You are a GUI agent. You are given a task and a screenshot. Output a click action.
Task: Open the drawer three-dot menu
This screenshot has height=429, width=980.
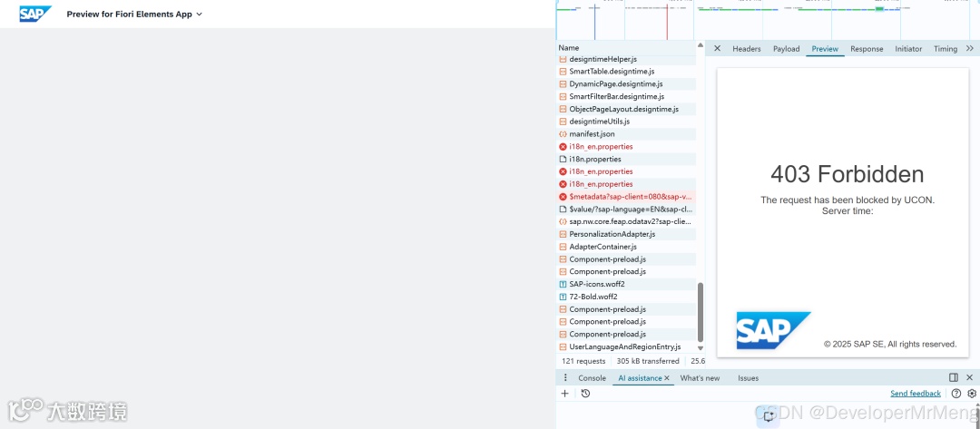[x=565, y=378]
